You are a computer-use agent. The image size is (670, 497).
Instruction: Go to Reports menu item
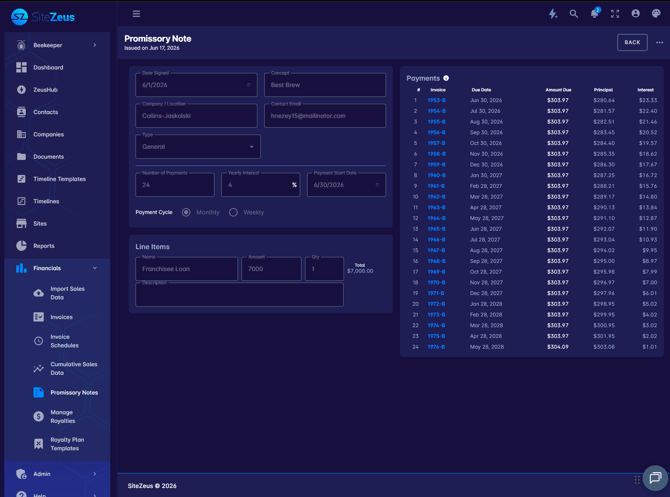point(44,246)
